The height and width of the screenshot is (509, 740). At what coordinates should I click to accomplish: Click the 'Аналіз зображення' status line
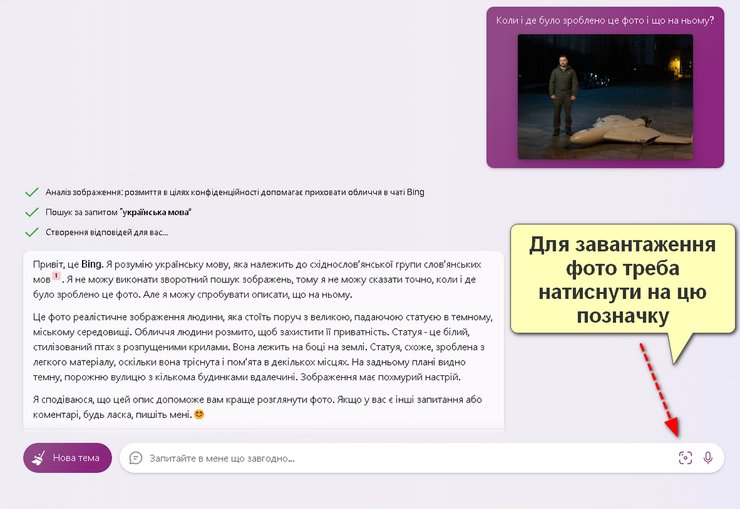pyautogui.click(x=235, y=192)
